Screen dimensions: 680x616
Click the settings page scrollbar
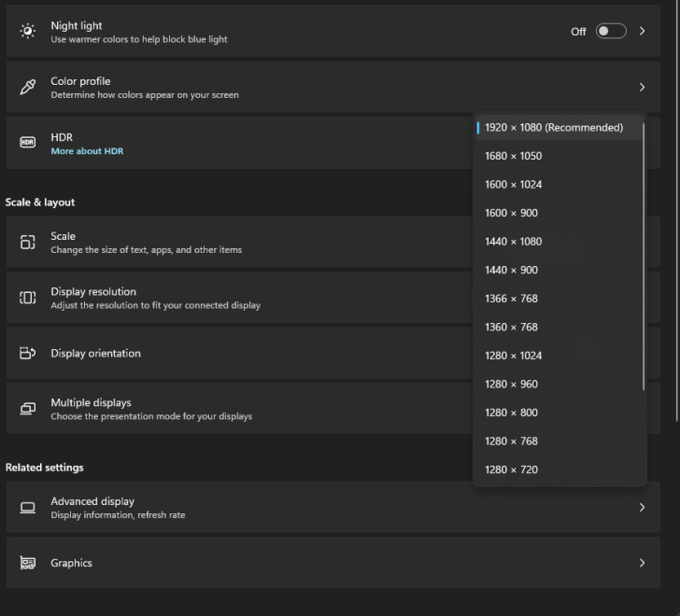tap(676, 210)
